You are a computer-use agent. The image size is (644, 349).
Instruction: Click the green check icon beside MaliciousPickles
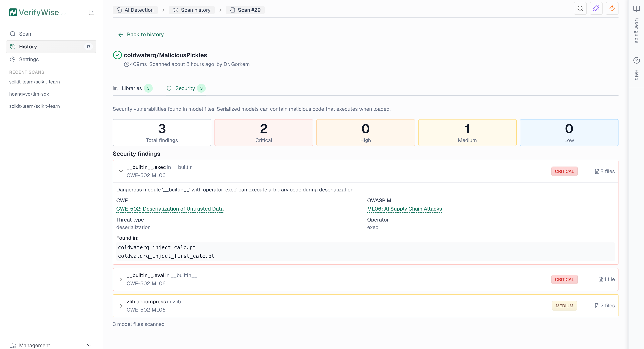[117, 55]
